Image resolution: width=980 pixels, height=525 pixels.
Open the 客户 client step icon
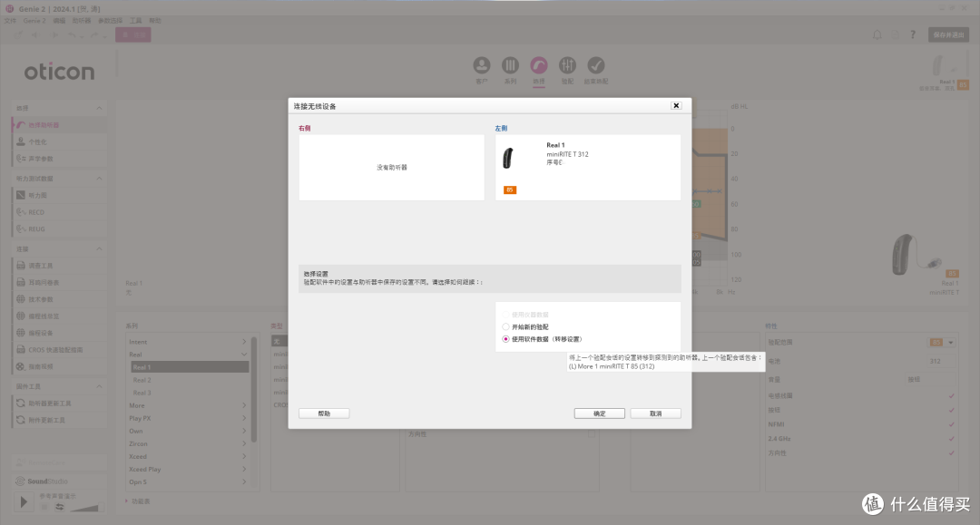tap(481, 65)
